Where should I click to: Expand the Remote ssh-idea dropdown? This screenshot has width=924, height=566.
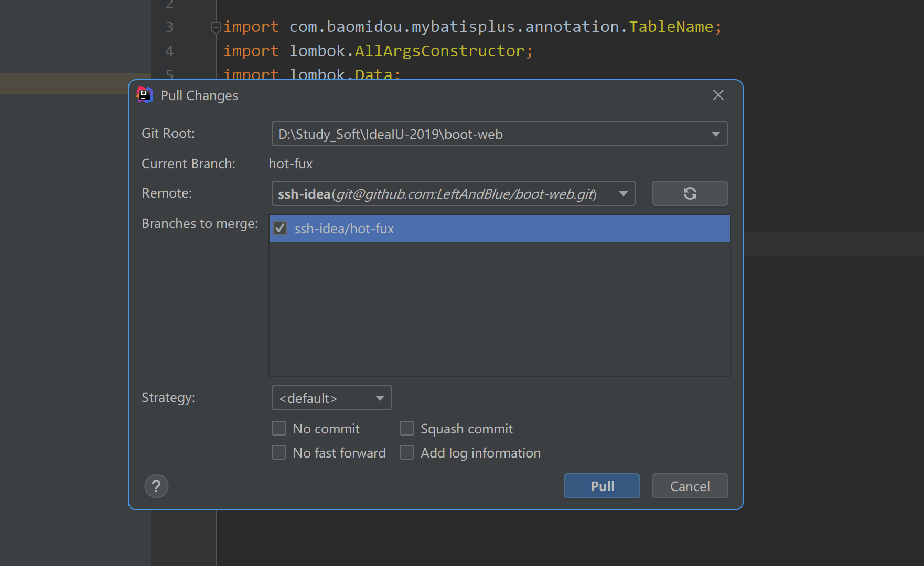(453, 193)
